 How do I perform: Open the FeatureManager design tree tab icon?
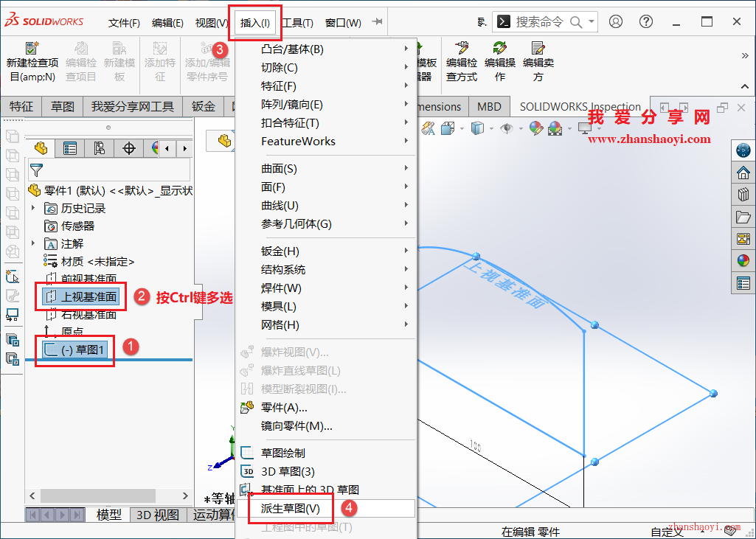[x=41, y=148]
